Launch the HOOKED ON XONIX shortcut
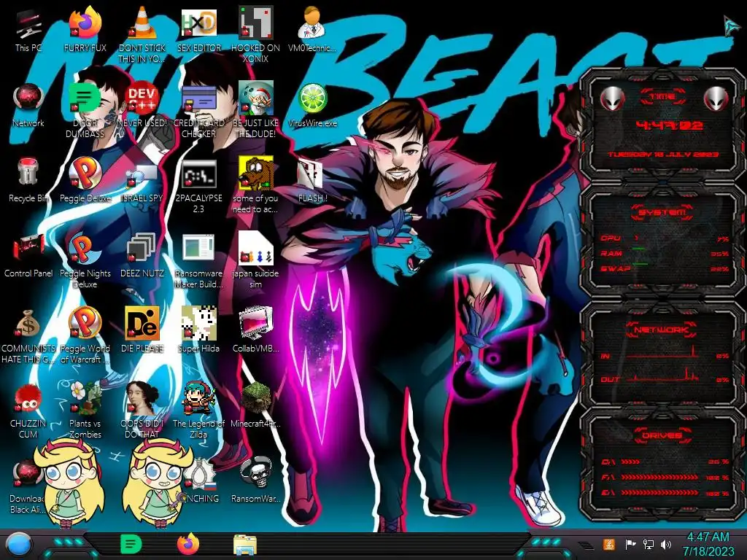Screen dimensions: 747x560 256,34
